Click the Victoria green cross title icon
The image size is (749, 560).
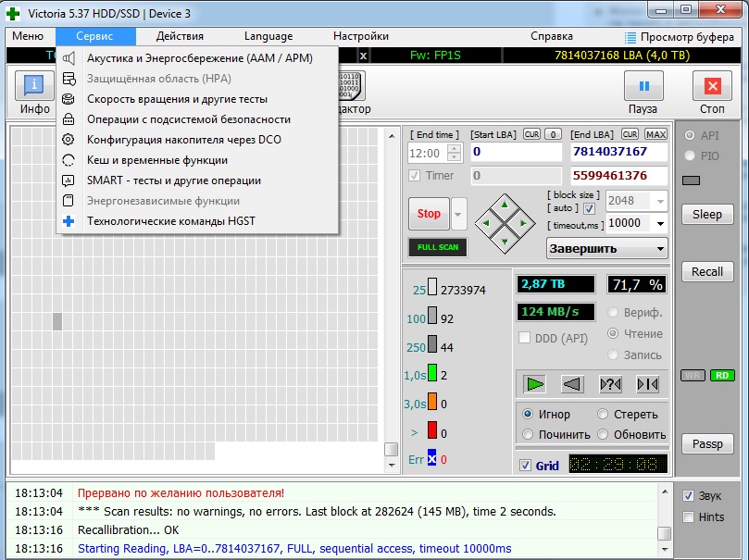13,13
